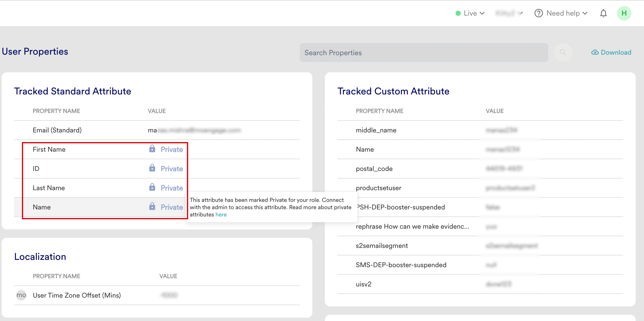Click the rephrase truncated attribute name
Screen dimensions: 644x321
[x=412, y=226]
